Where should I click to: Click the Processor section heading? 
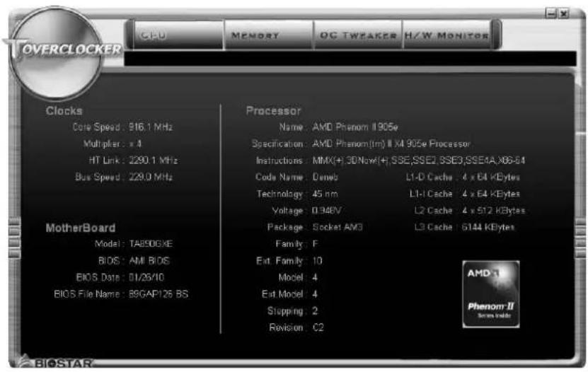273,111
